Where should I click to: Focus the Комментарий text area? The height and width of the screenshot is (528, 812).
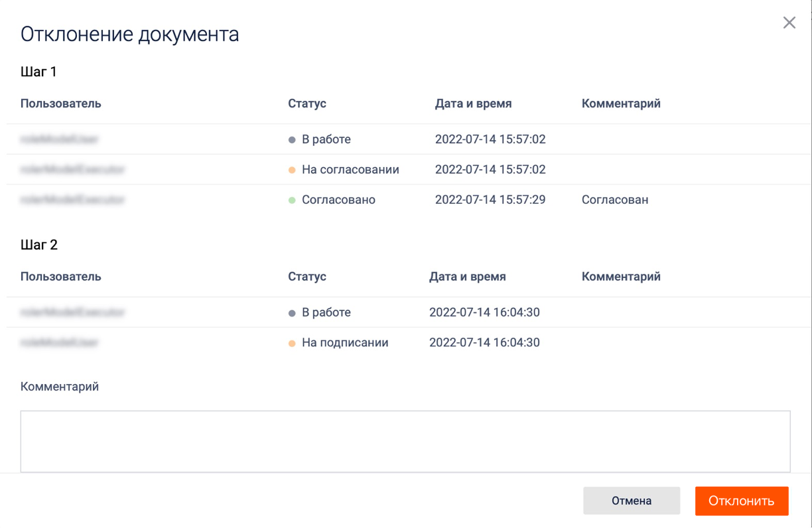pyautogui.click(x=405, y=441)
